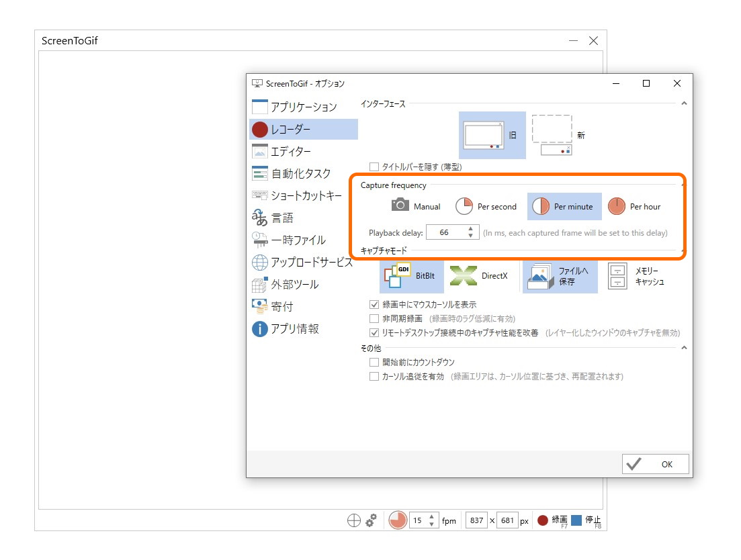
Task: Uncheck 録画中にマウスカーソルを表示
Action: (374, 304)
